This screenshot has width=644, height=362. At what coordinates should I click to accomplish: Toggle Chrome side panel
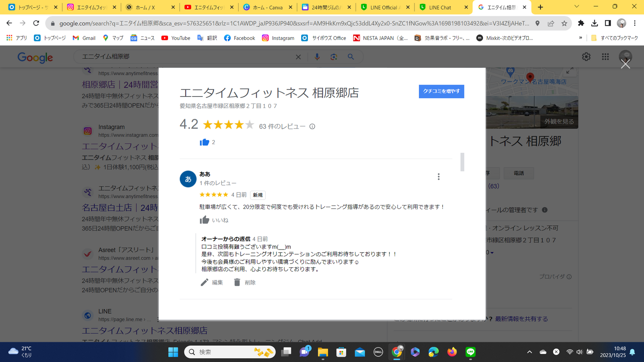[x=608, y=23]
